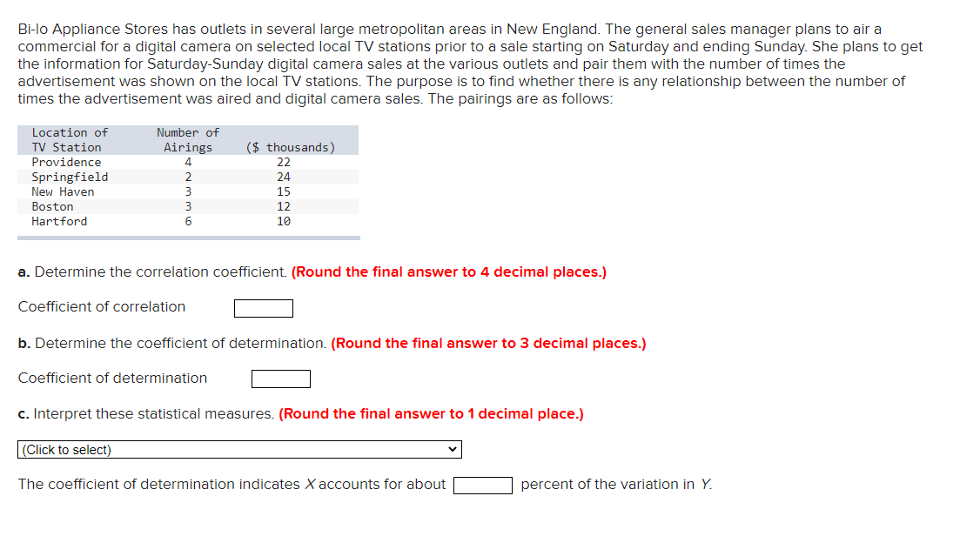Click Hartford's sales value of 10
Image resolution: width=980 pixels, height=543 pixels.
[x=284, y=221]
